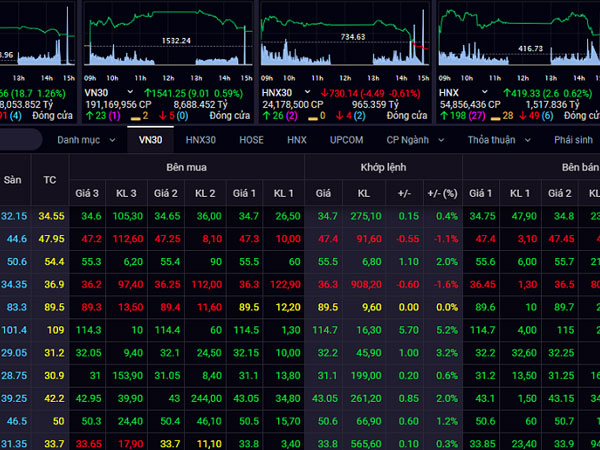
Task: Open the HOSE tab
Action: click(x=251, y=140)
